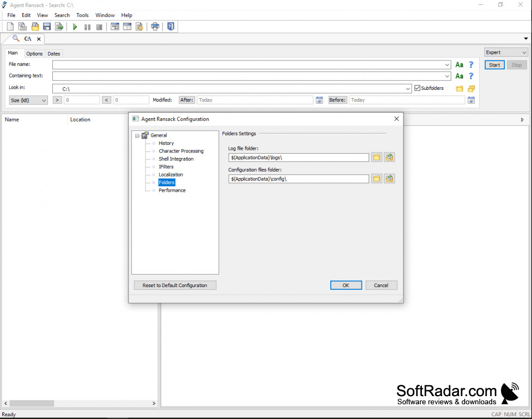Open the View menu

pyautogui.click(x=43, y=15)
